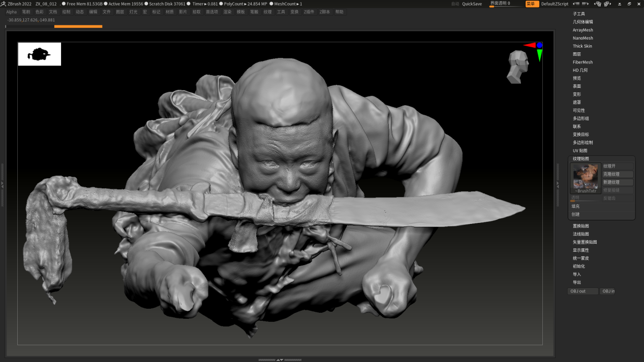Collapse the 纹理贴图 (Texture Map) section
Viewport: 644px width, 362px height.
pos(580,159)
